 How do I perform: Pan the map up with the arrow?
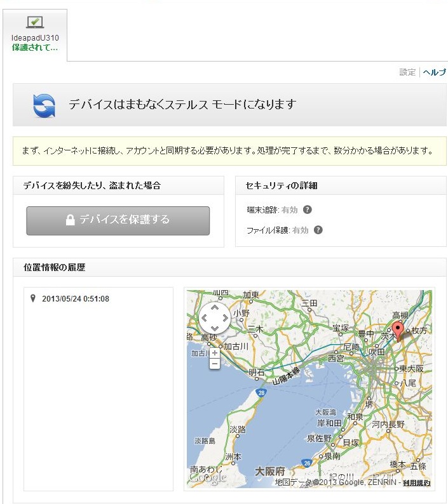coord(215,308)
